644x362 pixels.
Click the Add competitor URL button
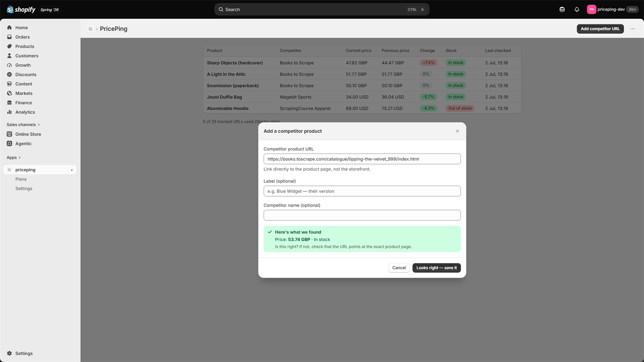(600, 29)
